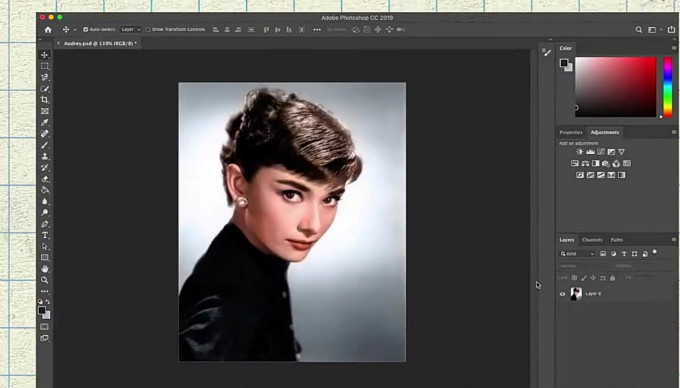This screenshot has height=388, width=680.
Task: Switch to the Properties tab
Action: (x=571, y=132)
